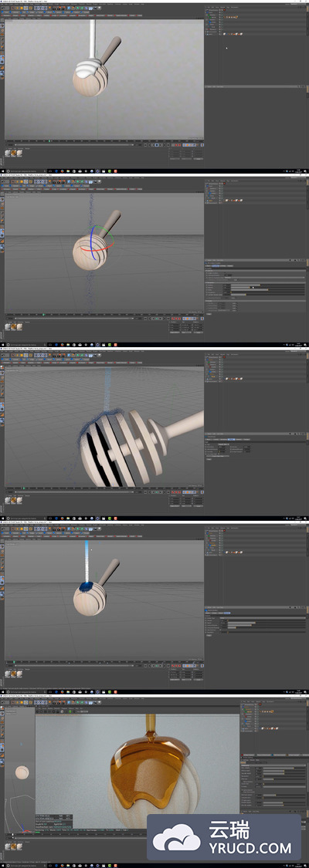Open the Windows Start button in the top screenshot's taskbar
Screen dimensions: 309x868
2,170
